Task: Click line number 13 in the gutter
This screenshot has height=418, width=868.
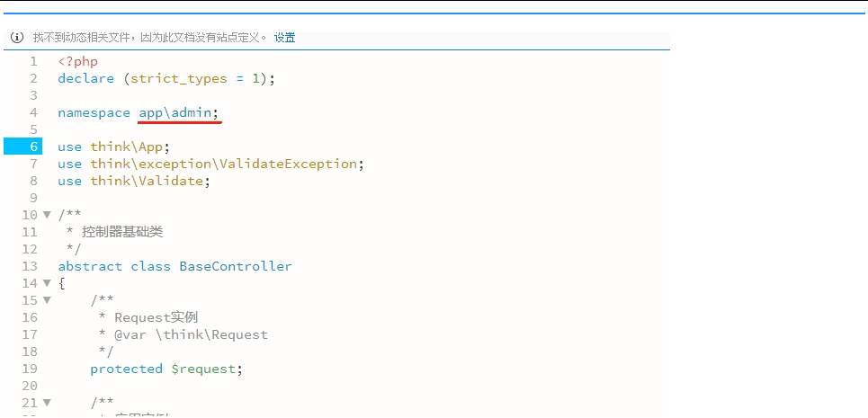Action: pyautogui.click(x=30, y=266)
